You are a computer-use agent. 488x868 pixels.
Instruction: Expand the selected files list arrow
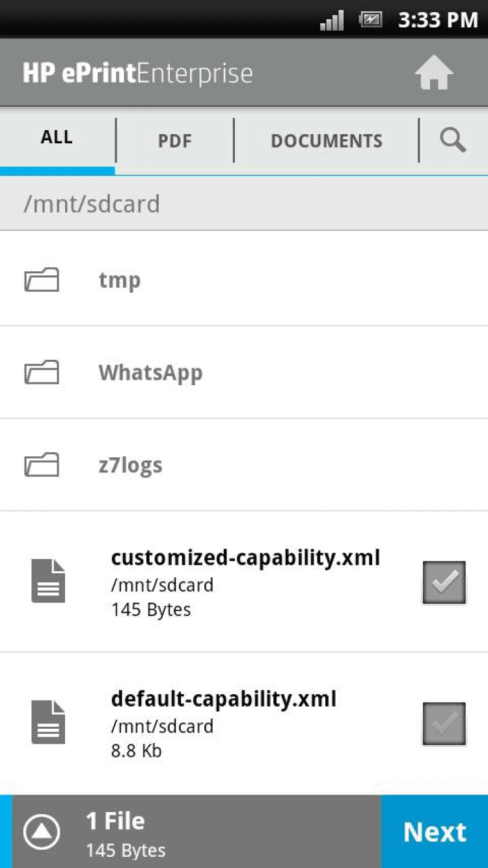(x=42, y=832)
